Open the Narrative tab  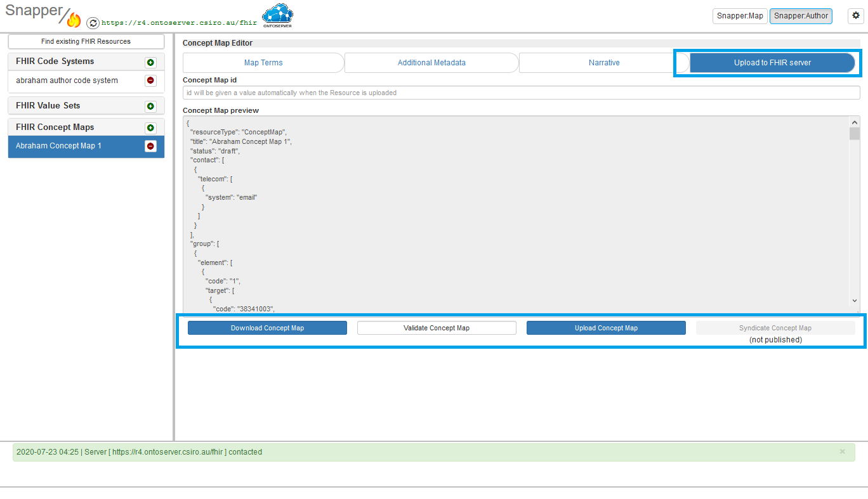[604, 63]
